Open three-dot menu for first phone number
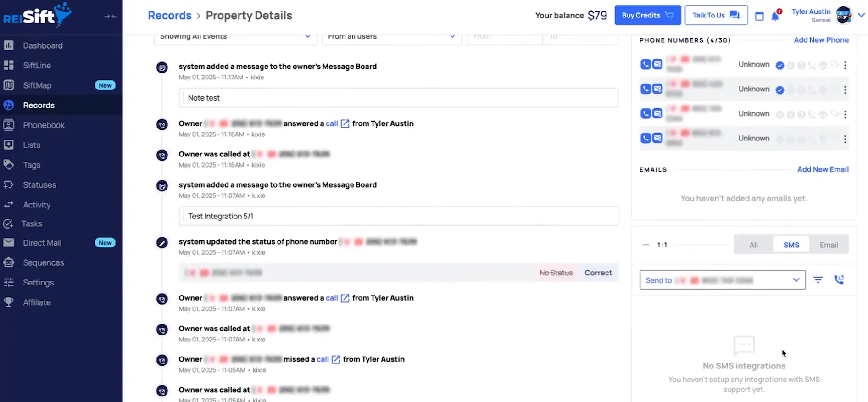 (x=845, y=65)
